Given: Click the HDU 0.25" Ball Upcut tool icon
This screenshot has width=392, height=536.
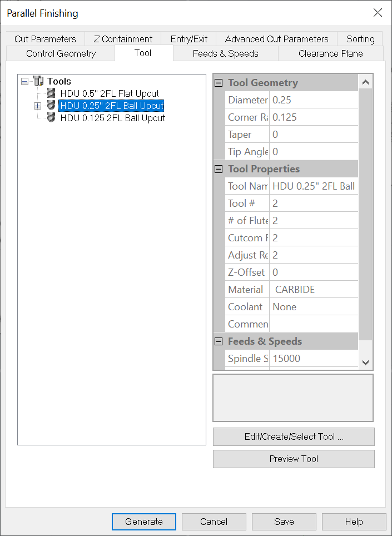Looking at the screenshot, I should point(51,106).
